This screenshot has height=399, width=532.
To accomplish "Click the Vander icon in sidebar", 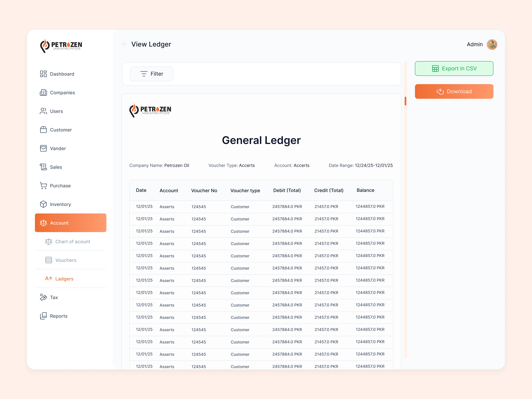I will click(x=43, y=148).
